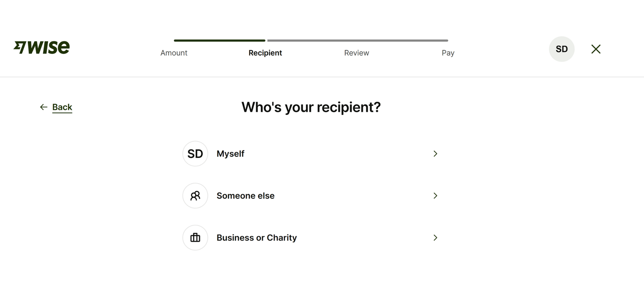The image size is (644, 297).
Task: Click the grey remaining progress bar
Action: [357, 41]
